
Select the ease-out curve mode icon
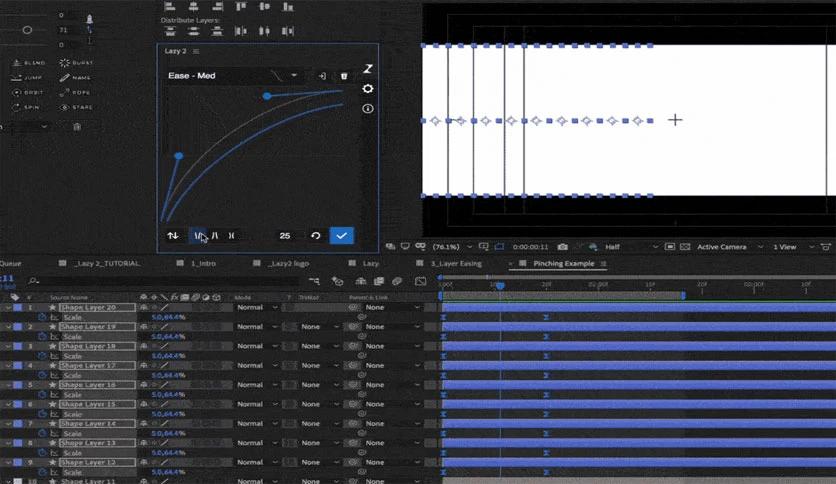(x=198, y=236)
